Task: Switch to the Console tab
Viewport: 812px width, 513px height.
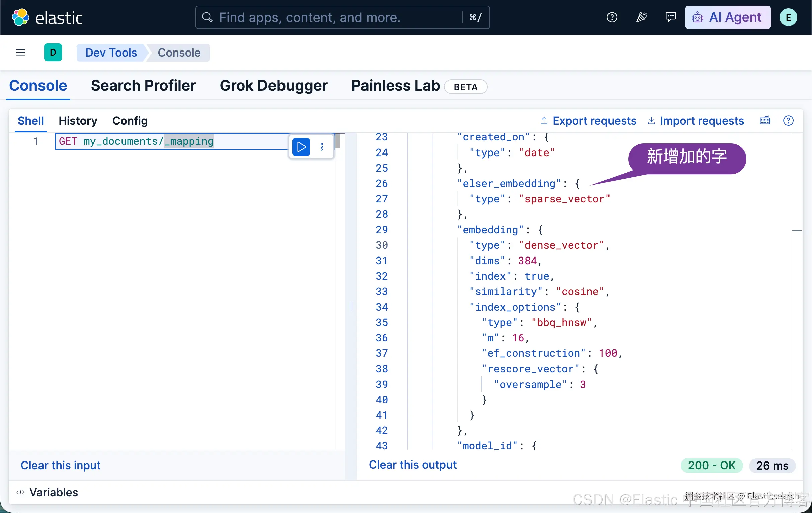Action: tap(38, 86)
